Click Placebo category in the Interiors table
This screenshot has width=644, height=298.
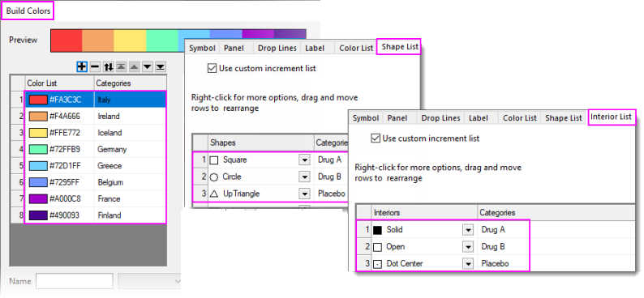495,263
